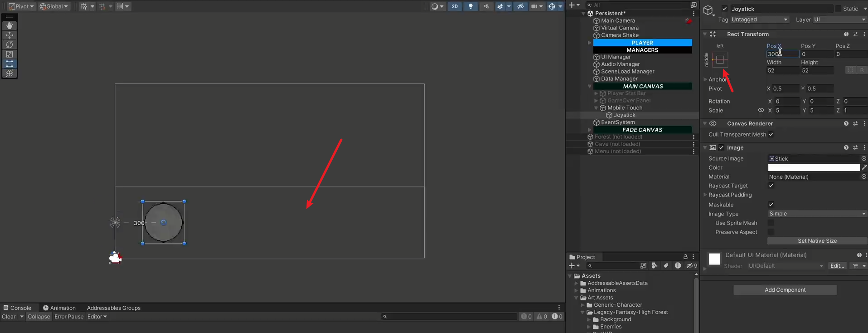The height and width of the screenshot is (333, 868).
Task: Open the Image Type Simple dropdown
Action: pyautogui.click(x=817, y=214)
